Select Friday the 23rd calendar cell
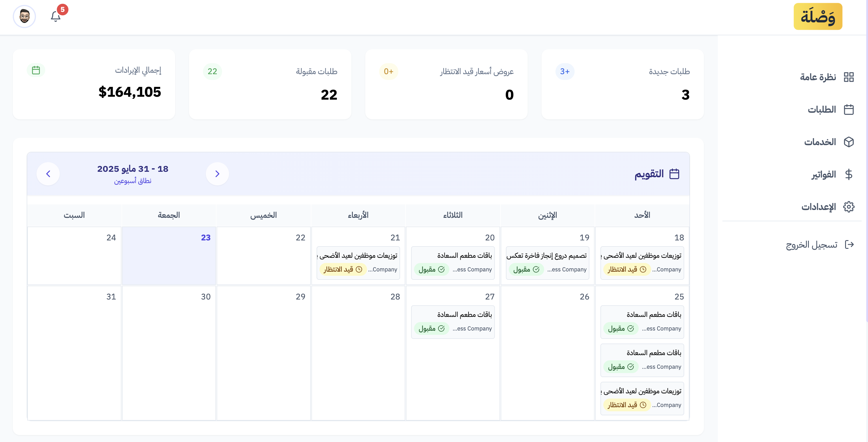Image resolution: width=868 pixels, height=442 pixels. pyautogui.click(x=169, y=256)
